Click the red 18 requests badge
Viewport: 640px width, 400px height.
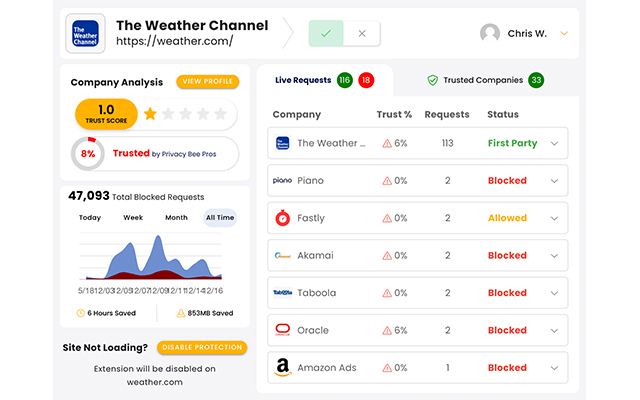[366, 80]
